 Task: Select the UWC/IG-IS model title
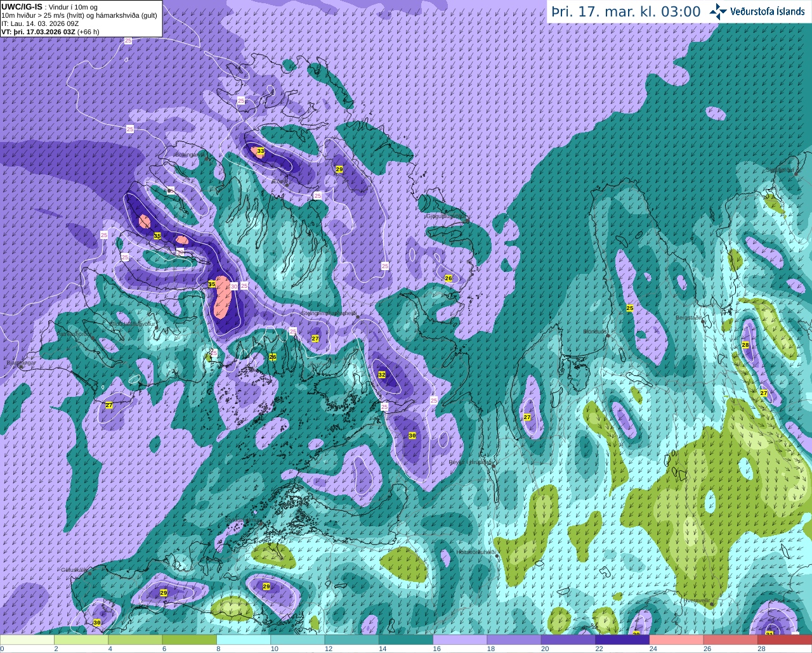22,6
